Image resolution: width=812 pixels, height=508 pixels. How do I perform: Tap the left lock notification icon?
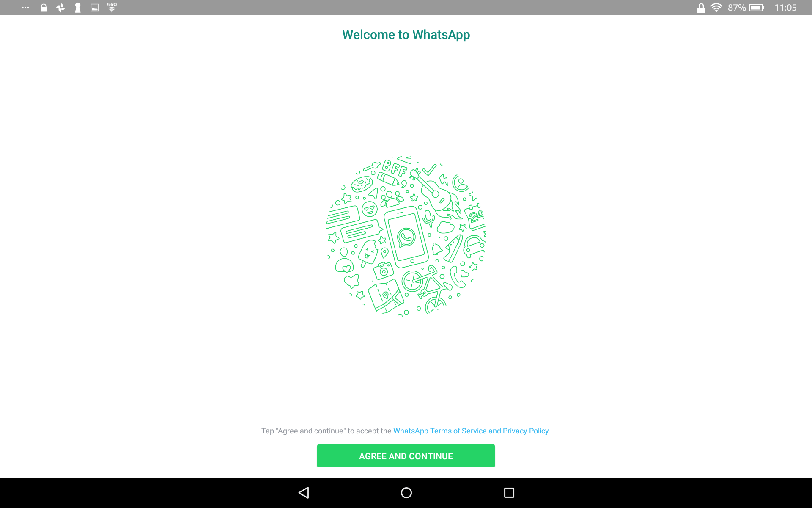(x=44, y=8)
